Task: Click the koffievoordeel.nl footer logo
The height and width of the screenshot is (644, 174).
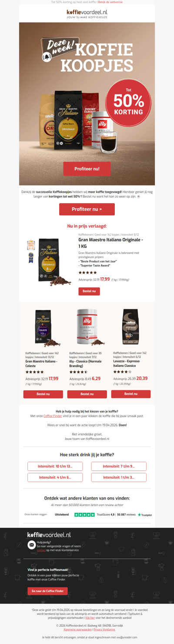Action: 49,534
